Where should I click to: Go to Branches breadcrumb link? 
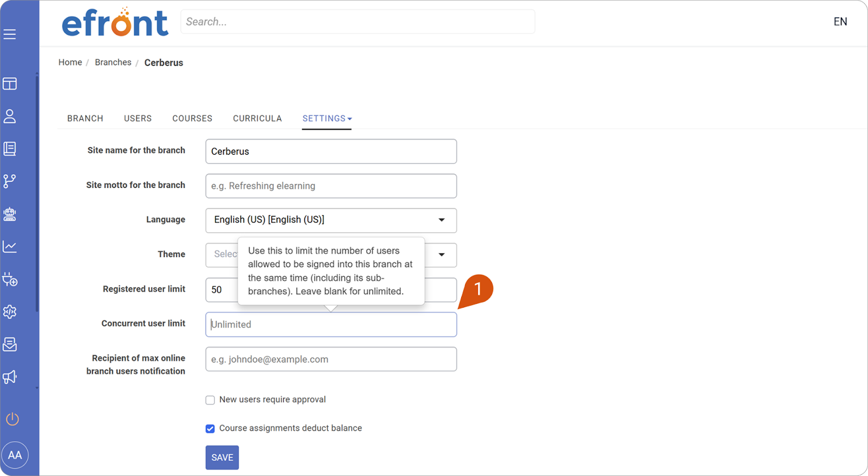point(113,62)
